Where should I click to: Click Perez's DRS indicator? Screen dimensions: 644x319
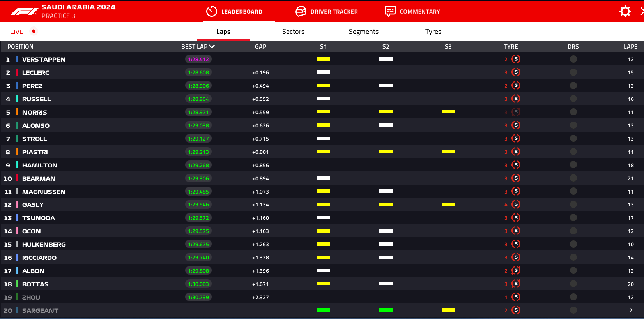pos(573,86)
